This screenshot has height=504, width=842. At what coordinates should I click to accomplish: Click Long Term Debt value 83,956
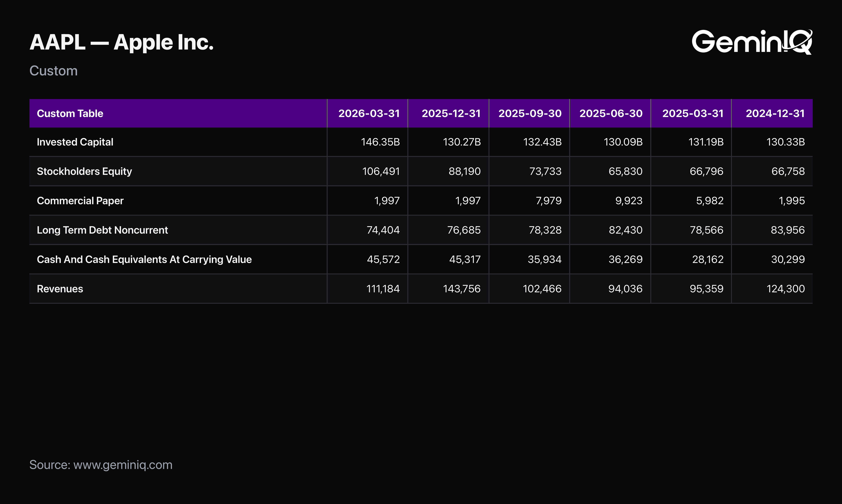click(x=788, y=230)
